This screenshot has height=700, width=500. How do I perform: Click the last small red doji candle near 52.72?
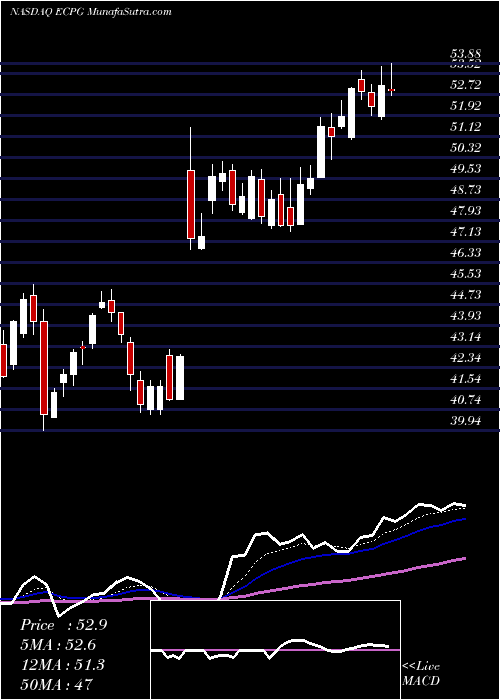click(392, 90)
